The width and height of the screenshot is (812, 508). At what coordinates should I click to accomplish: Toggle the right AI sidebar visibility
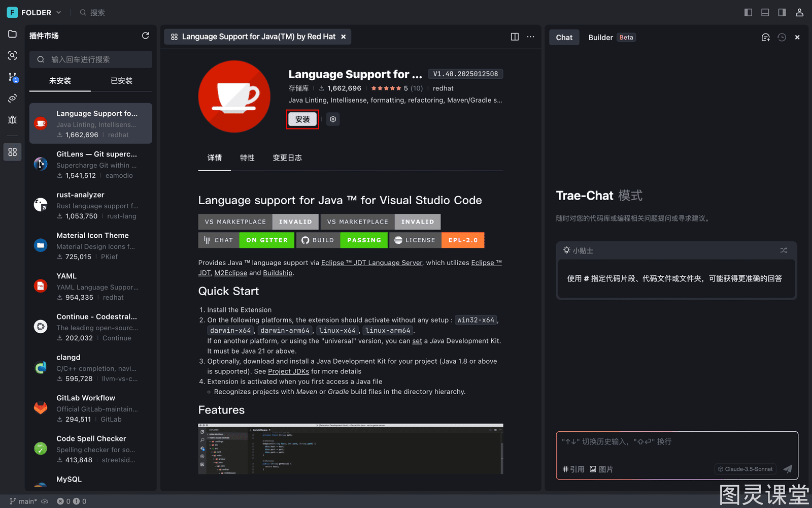782,12
